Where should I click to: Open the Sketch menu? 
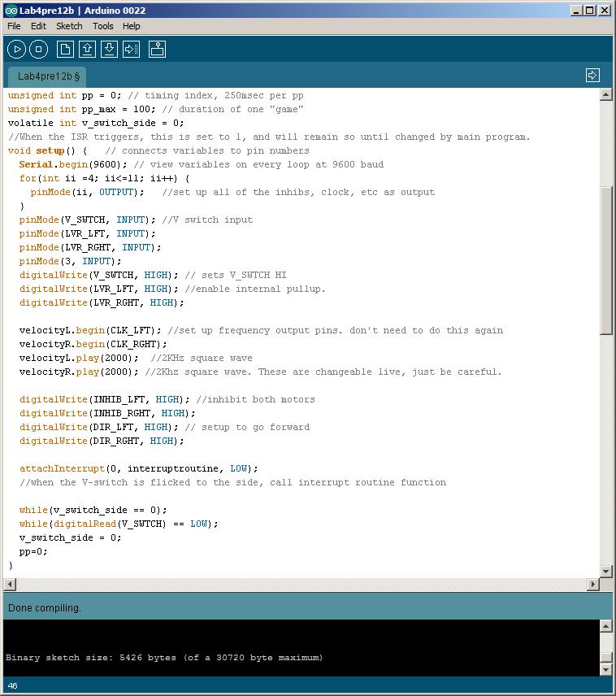pyautogui.click(x=69, y=26)
